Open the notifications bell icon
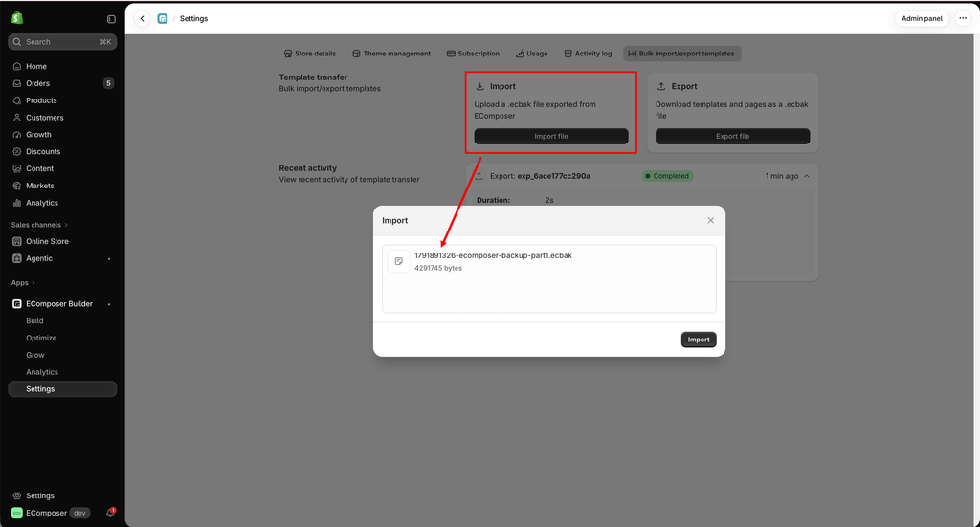The height and width of the screenshot is (527, 980). (x=111, y=512)
